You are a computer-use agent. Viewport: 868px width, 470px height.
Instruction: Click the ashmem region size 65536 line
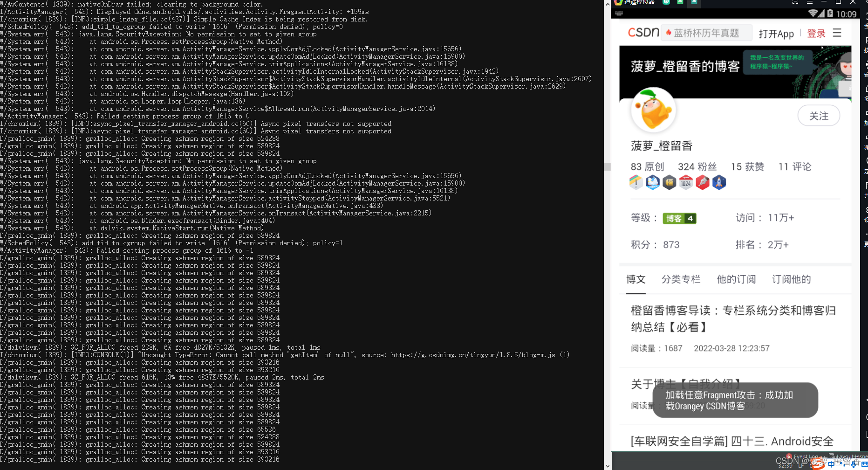pyautogui.click(x=138, y=429)
